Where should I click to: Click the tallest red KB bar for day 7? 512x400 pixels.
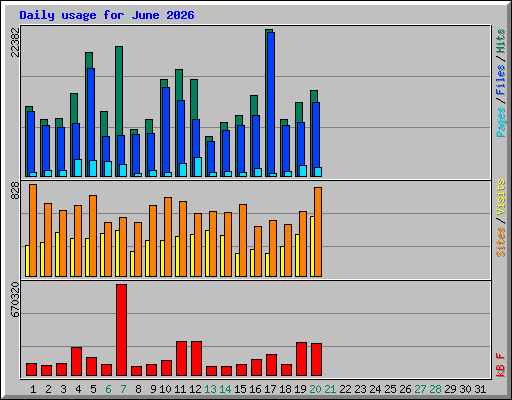121,330
